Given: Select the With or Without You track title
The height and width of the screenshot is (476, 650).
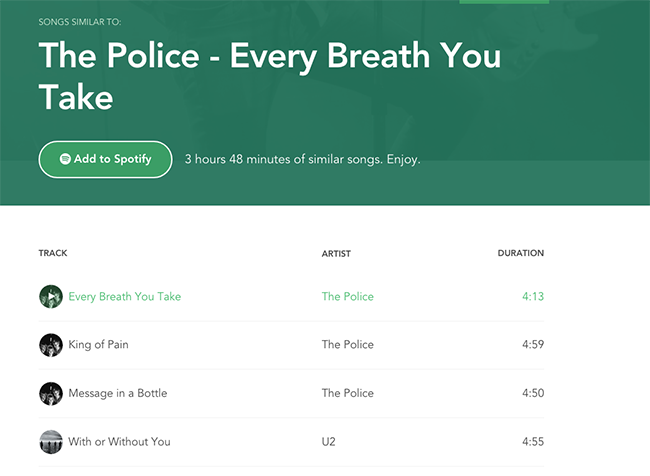Looking at the screenshot, I should (119, 442).
